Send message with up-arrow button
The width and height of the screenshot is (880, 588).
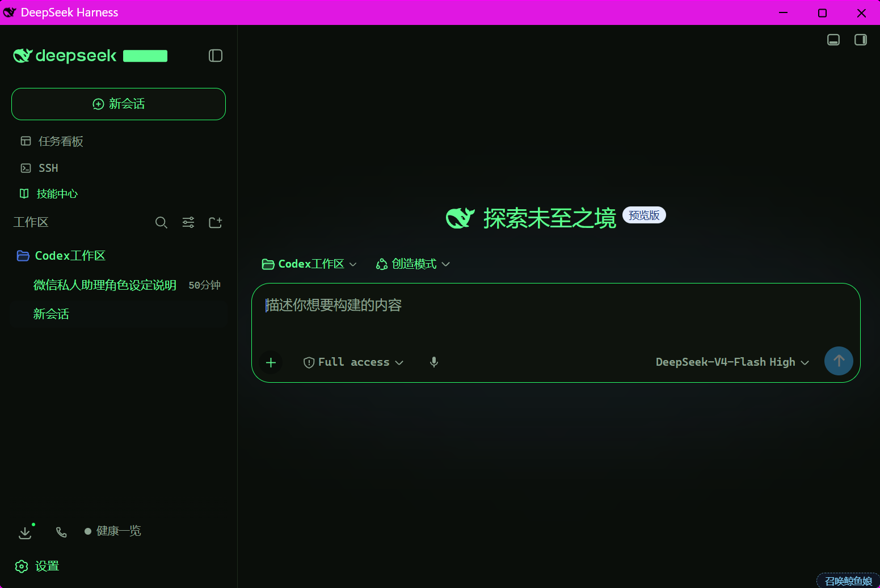click(839, 361)
